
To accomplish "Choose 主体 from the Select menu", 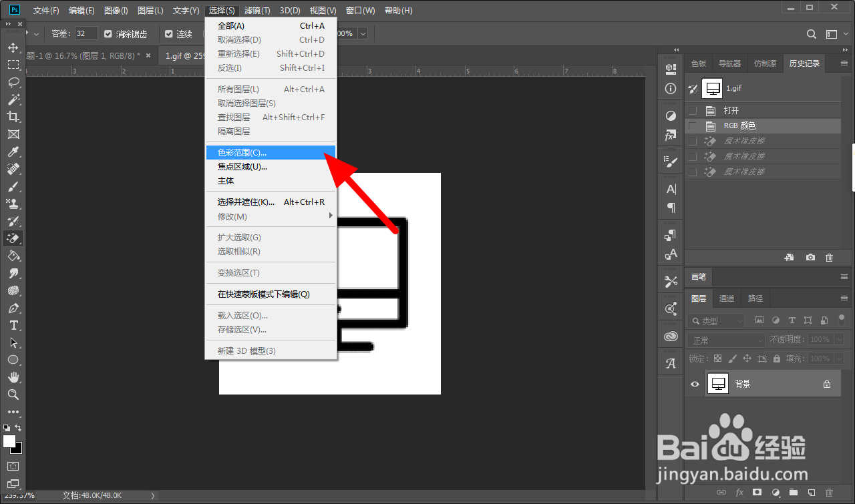I will pyautogui.click(x=271, y=181).
